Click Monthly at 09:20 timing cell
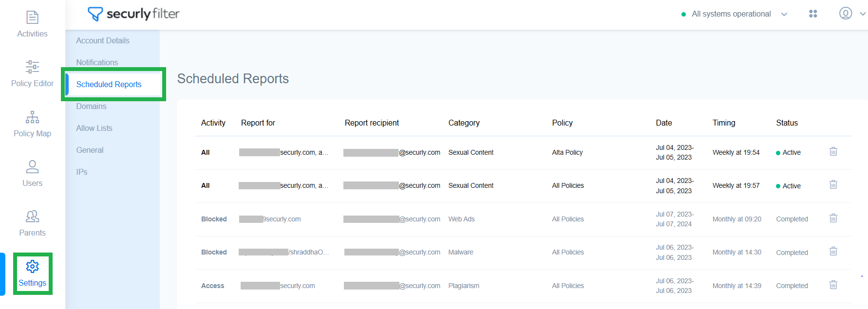Image resolution: width=868 pixels, height=309 pixels. [x=737, y=219]
